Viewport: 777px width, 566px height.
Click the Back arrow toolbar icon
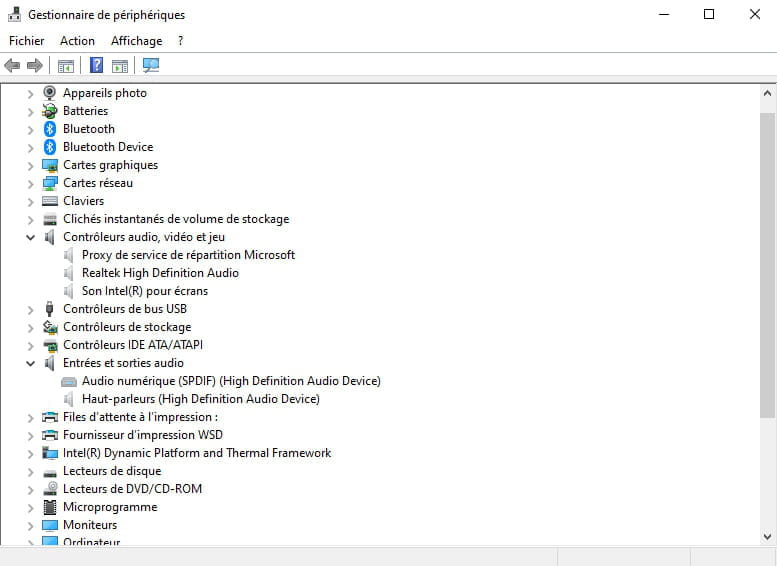pyautogui.click(x=12, y=65)
